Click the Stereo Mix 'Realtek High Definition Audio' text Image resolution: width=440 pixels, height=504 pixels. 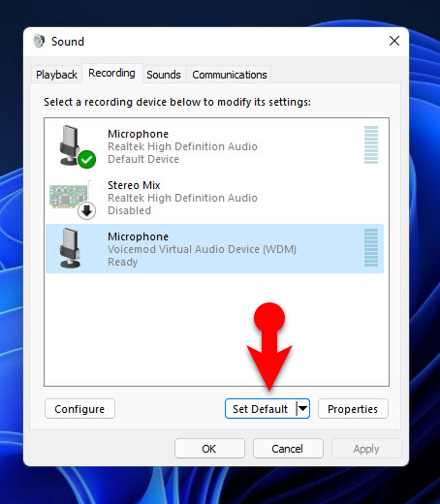(x=182, y=198)
